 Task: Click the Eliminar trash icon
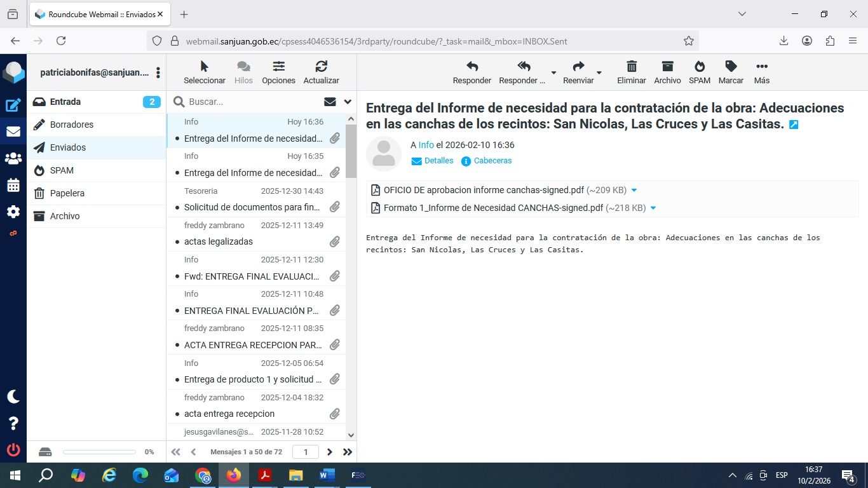(631, 67)
